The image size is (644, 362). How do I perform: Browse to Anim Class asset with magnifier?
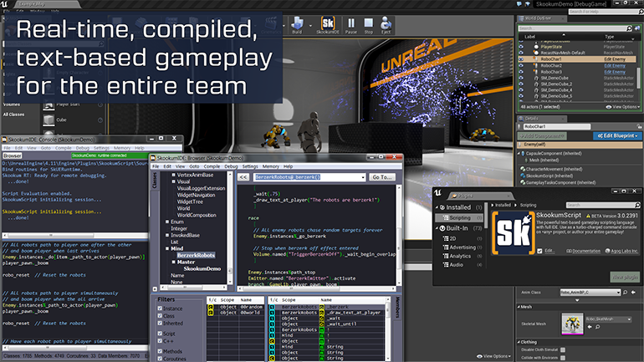click(x=625, y=293)
